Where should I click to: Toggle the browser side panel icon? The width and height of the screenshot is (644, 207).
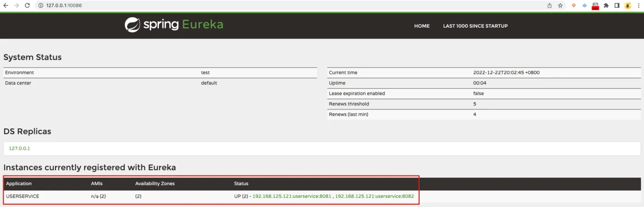point(617,6)
